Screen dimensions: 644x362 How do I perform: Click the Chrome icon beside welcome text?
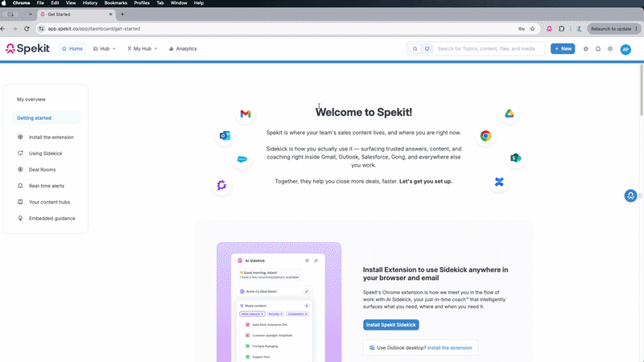point(485,136)
